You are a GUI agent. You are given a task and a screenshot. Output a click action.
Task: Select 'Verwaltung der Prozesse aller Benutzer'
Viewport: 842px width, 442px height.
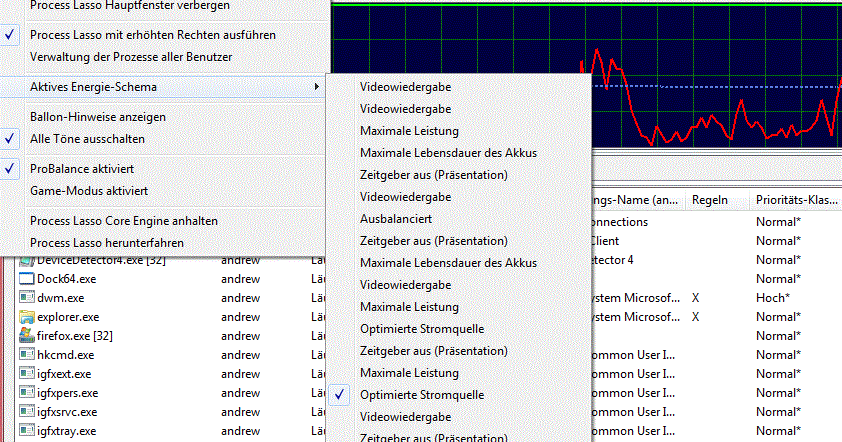click(x=164, y=57)
